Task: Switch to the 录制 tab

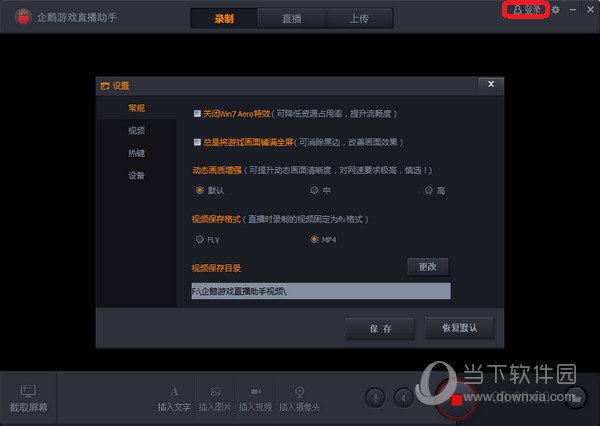Action: coord(224,18)
